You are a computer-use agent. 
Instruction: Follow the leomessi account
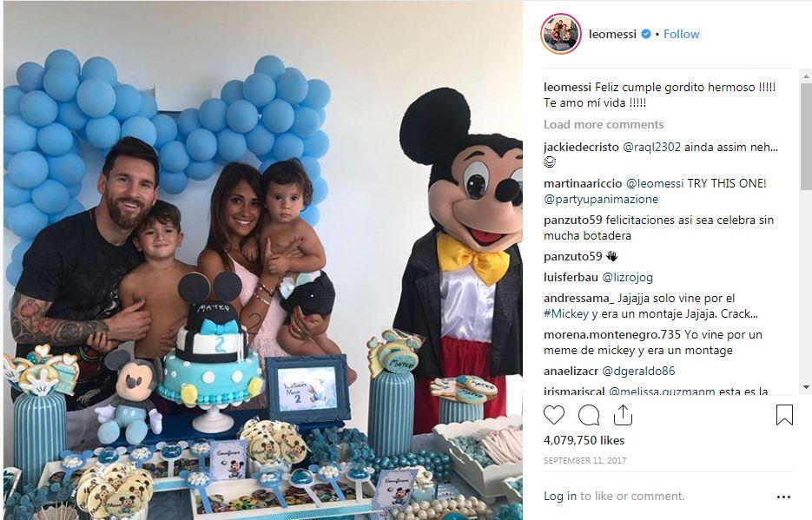(x=681, y=34)
